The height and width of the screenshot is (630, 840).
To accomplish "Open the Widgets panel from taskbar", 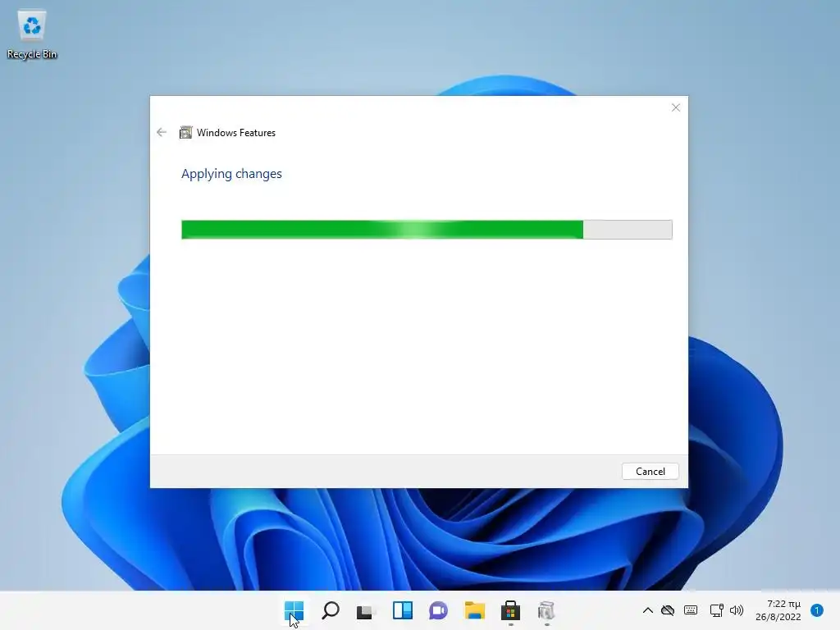I will pyautogui.click(x=402, y=610).
